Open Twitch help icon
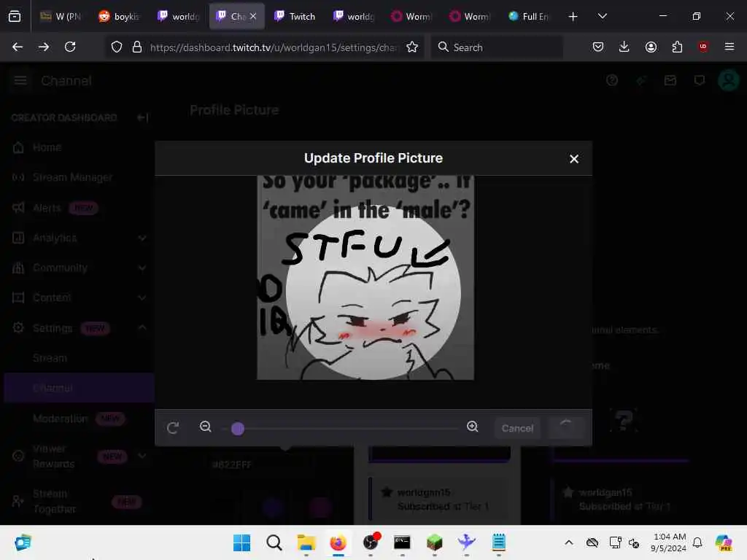The height and width of the screenshot is (560, 747). (612, 80)
